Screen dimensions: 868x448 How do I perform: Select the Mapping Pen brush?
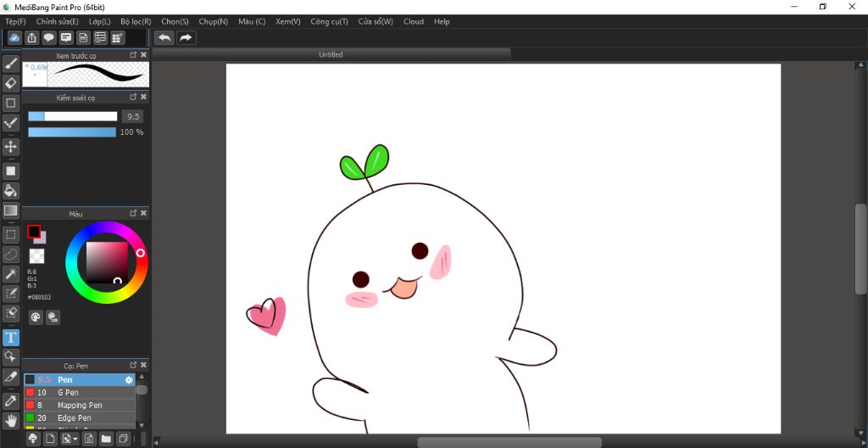coord(79,406)
